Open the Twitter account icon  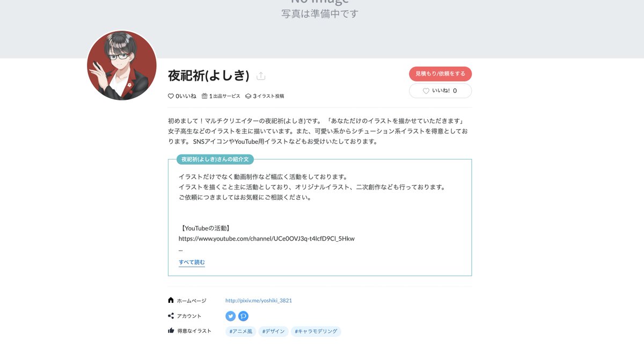231,316
